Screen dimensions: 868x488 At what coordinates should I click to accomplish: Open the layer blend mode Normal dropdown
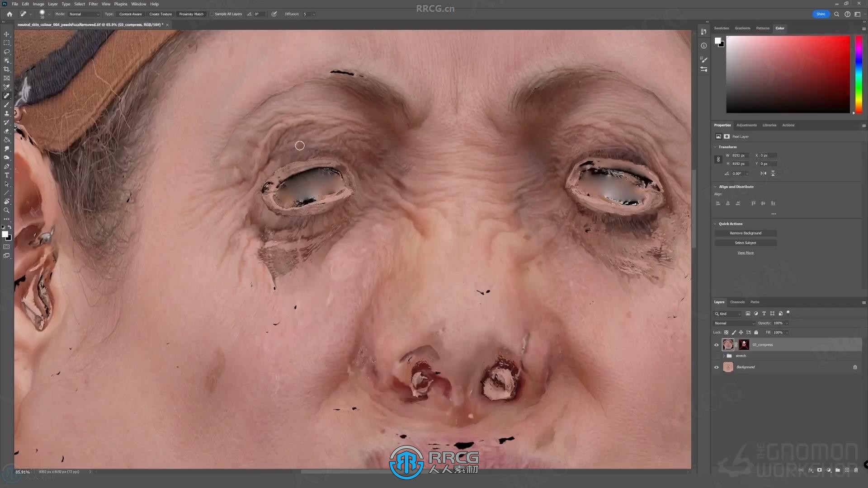(734, 323)
